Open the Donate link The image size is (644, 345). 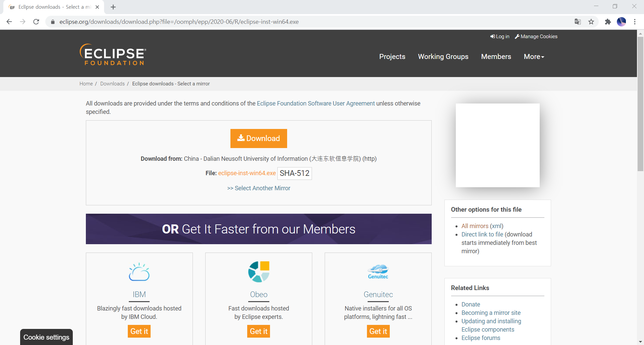471,304
